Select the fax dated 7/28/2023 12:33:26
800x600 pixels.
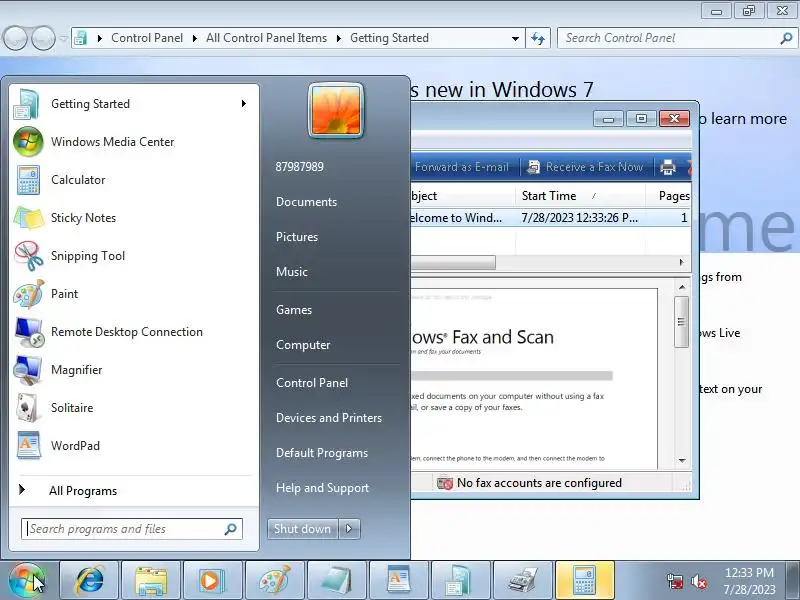(x=550, y=218)
